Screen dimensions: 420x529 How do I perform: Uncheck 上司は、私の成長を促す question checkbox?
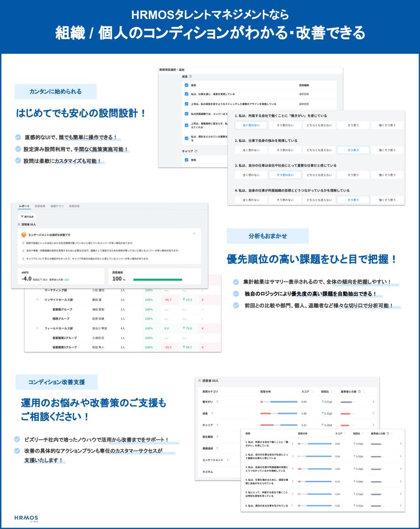pos(187,104)
